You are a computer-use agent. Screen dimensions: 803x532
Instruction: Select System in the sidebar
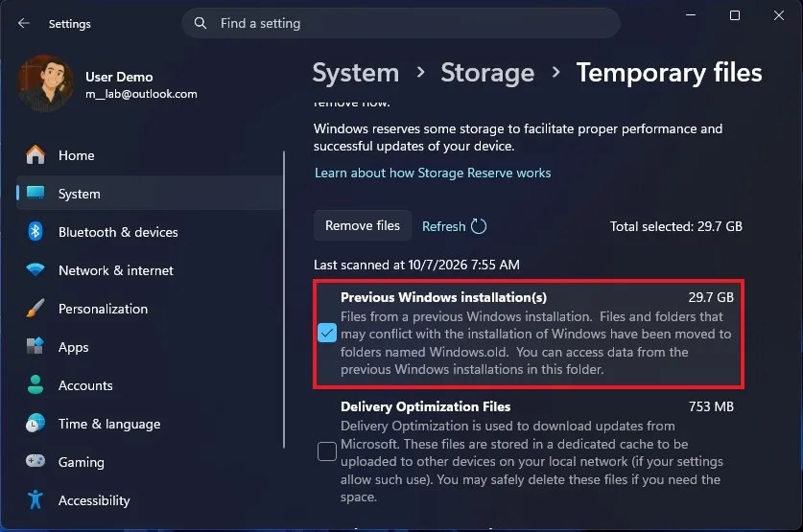(150, 194)
